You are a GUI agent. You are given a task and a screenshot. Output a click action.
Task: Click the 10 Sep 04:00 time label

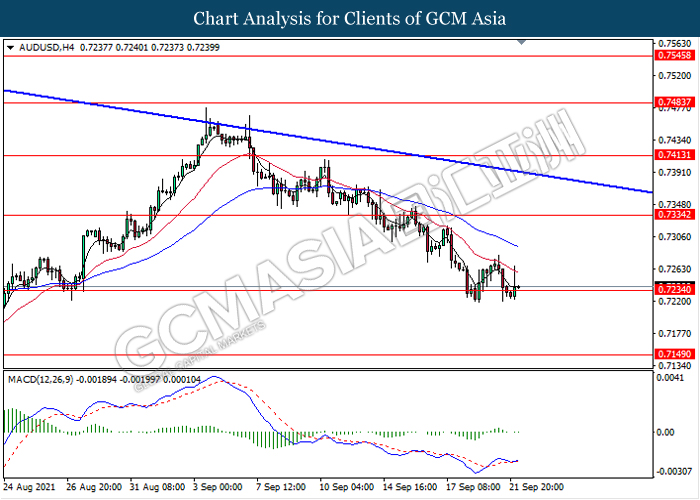(346, 487)
